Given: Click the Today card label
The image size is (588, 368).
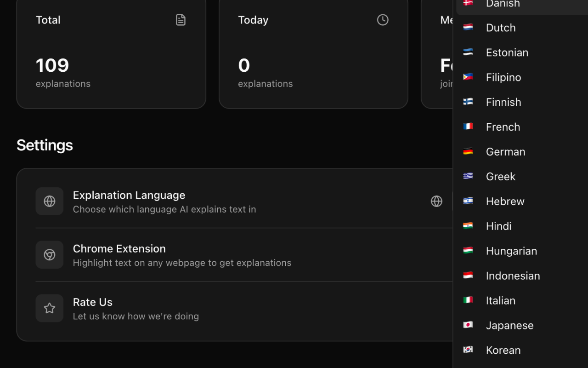Looking at the screenshot, I should point(253,20).
